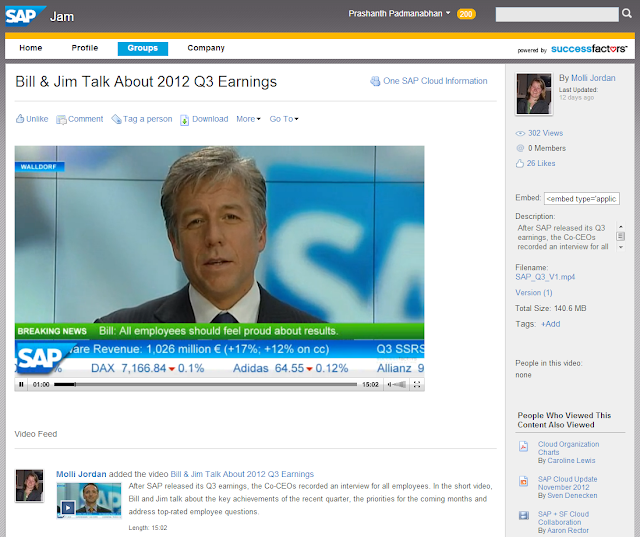Screen dimensions: 640x537
Task: Click the video progress seek bar
Action: coord(205,384)
